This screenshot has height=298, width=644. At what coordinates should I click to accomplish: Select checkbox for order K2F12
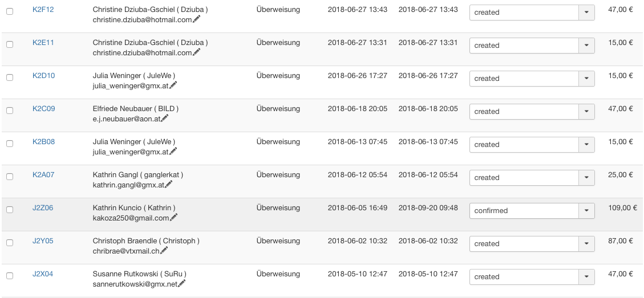[x=10, y=11]
